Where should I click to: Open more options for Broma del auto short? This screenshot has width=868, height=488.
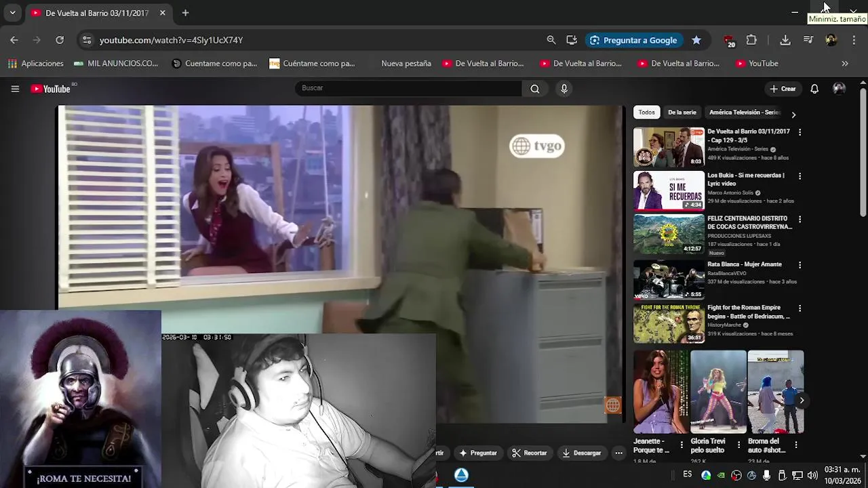click(x=795, y=445)
